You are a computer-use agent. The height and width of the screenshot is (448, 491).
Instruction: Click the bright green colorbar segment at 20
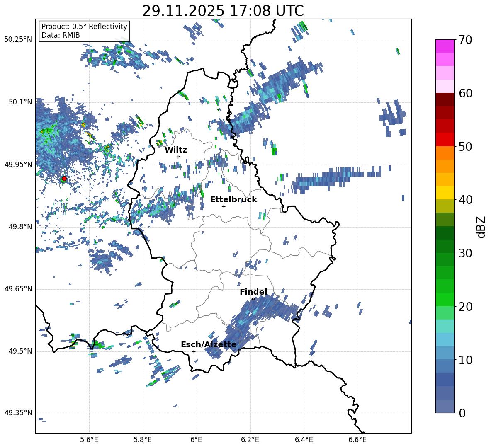445,299
